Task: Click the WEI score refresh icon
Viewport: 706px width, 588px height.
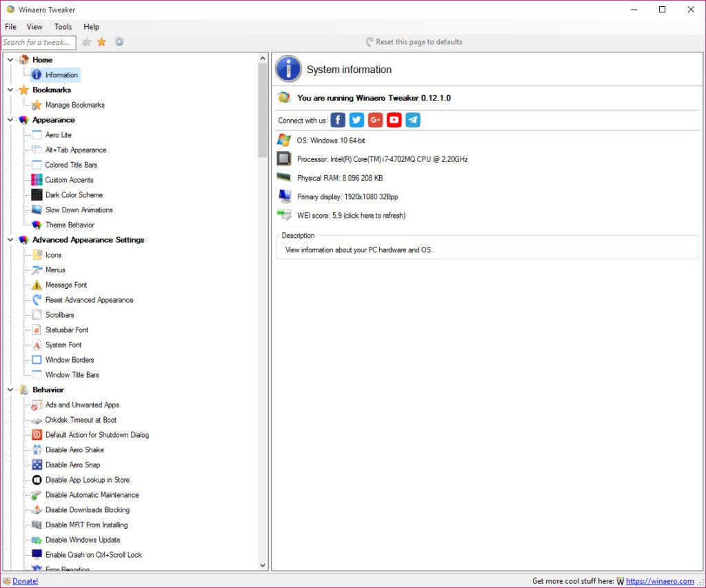Action: (284, 215)
